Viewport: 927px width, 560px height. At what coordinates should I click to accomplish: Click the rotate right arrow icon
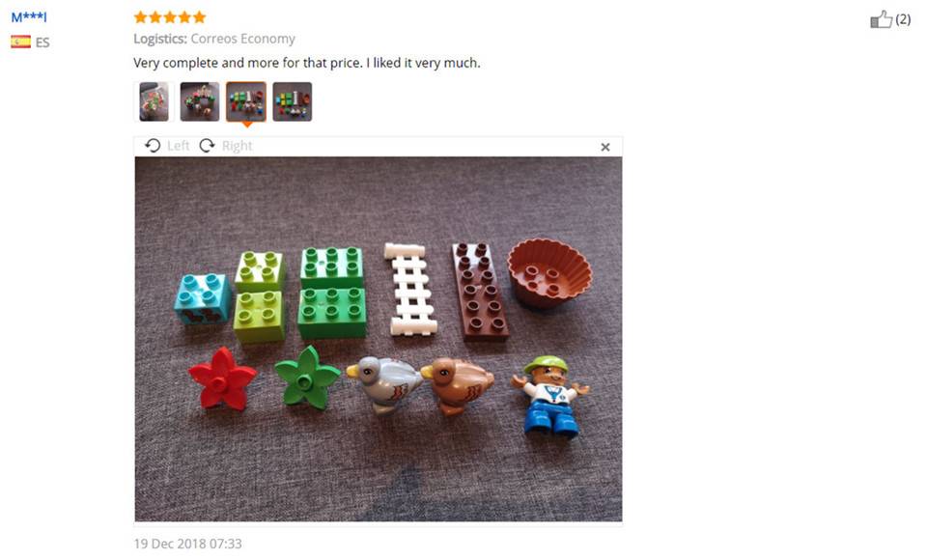(207, 146)
